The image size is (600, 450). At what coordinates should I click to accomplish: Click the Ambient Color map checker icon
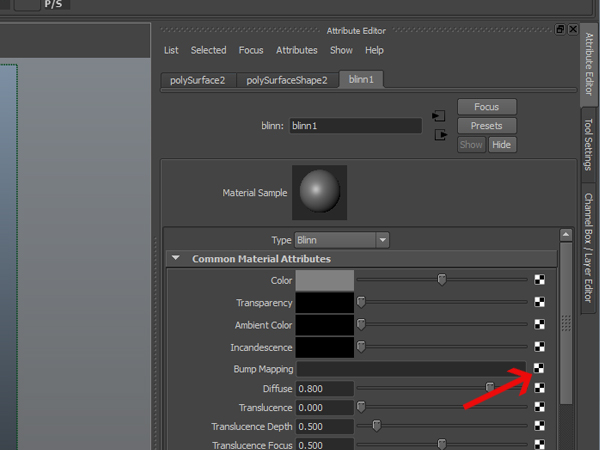tap(540, 324)
